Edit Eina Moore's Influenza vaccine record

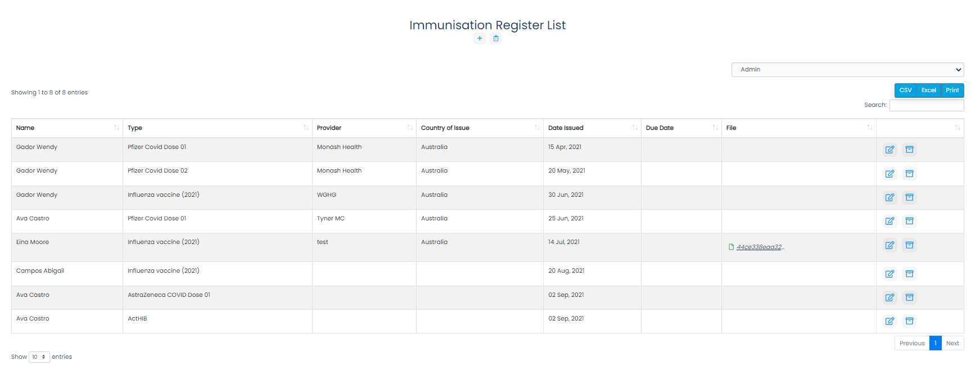(x=889, y=245)
